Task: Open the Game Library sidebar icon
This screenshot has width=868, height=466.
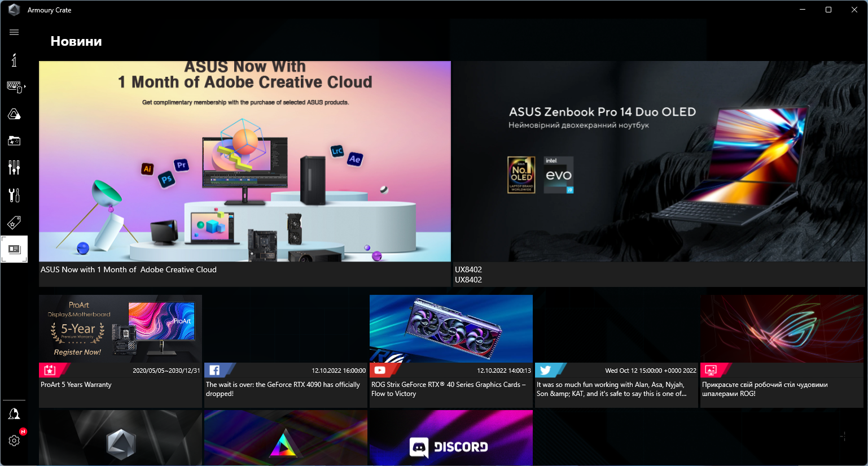Action: click(x=14, y=141)
